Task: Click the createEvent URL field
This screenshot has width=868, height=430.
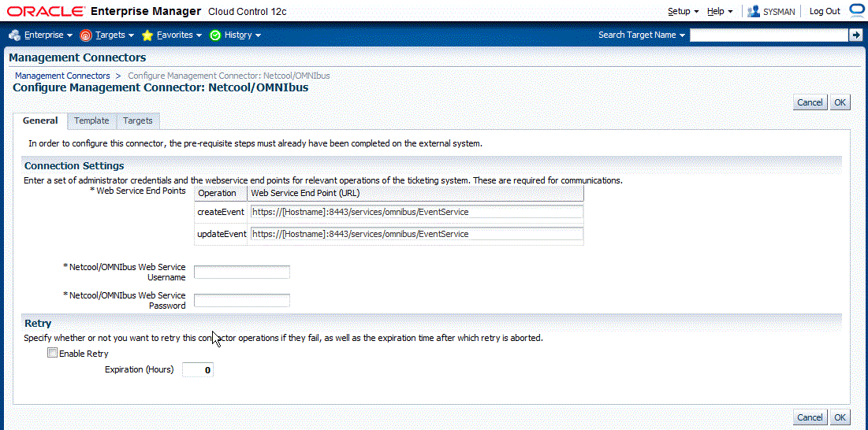Action: (416, 212)
